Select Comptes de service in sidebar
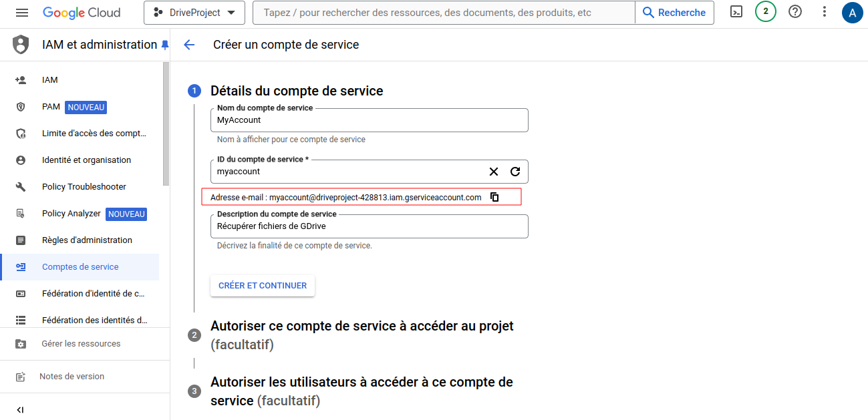 click(x=80, y=267)
